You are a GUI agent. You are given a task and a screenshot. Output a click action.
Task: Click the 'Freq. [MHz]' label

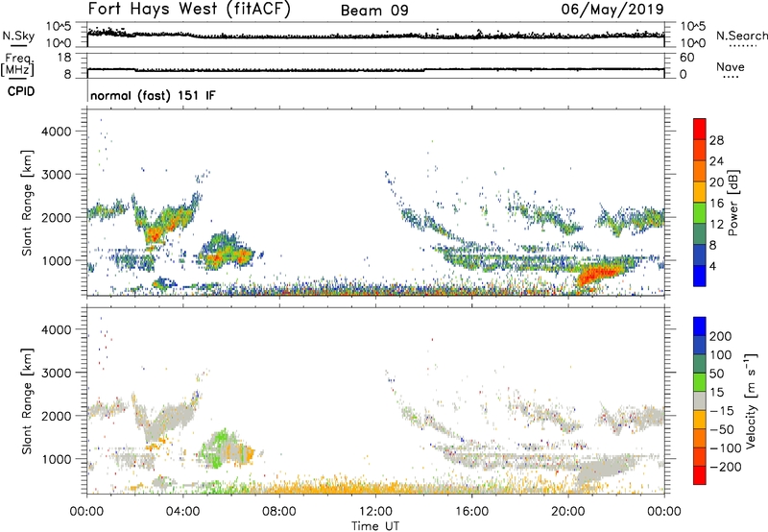[17, 64]
